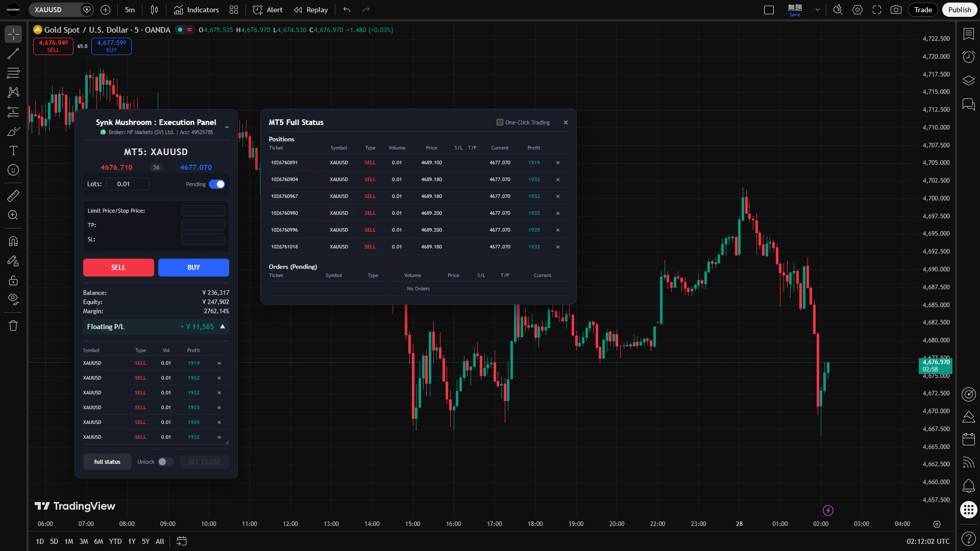Open time axis settings gear icon
The height and width of the screenshot is (551, 980).
pyautogui.click(x=937, y=524)
